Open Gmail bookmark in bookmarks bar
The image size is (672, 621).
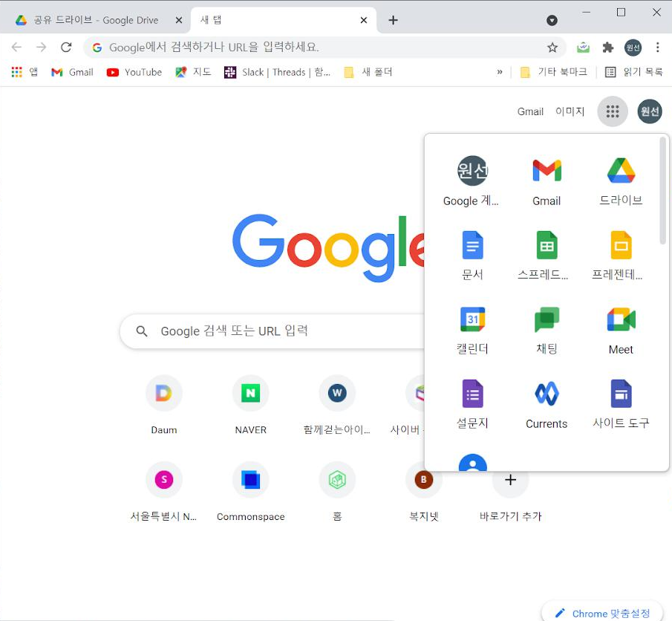pos(72,72)
